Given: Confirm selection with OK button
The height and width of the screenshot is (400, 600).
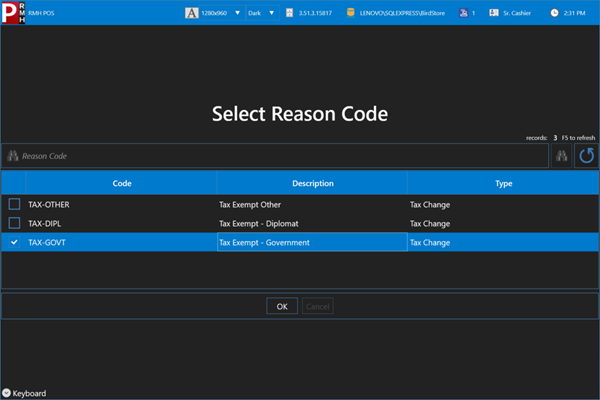Looking at the screenshot, I should 282,306.
